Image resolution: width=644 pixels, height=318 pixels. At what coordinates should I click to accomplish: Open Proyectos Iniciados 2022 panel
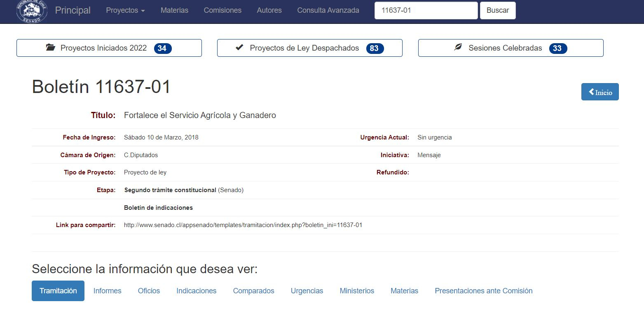click(109, 48)
